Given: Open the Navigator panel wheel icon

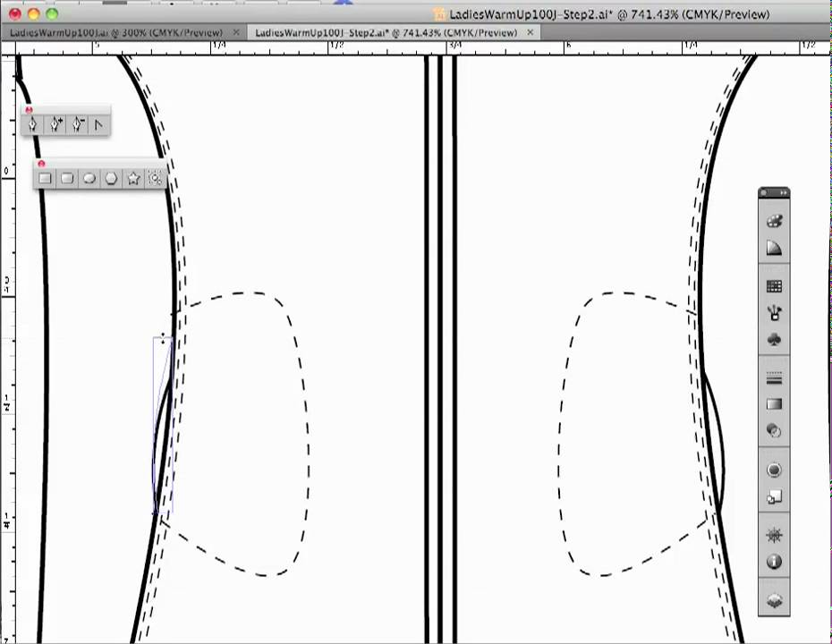Looking at the screenshot, I should pyautogui.click(x=774, y=535).
